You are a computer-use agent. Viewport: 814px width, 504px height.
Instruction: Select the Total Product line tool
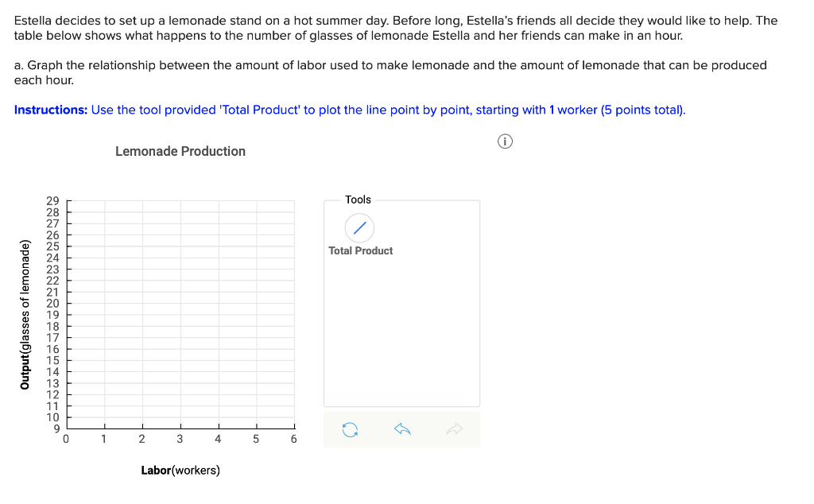359,228
